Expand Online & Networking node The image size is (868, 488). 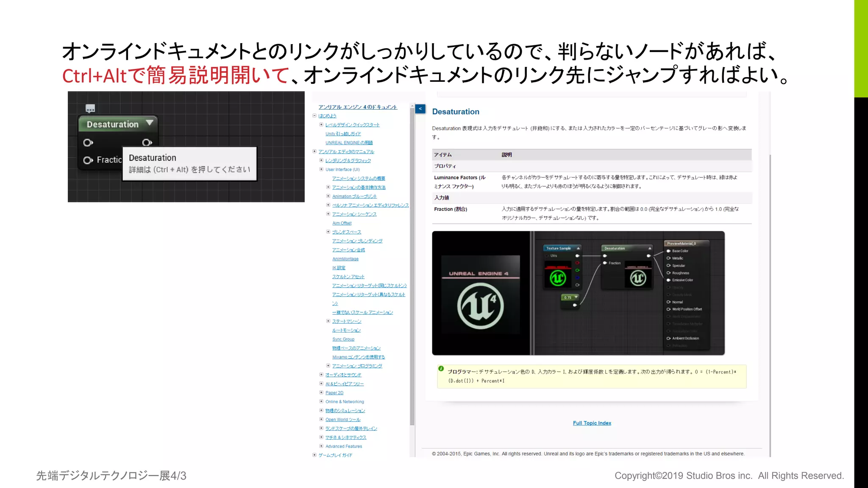pyautogui.click(x=321, y=401)
